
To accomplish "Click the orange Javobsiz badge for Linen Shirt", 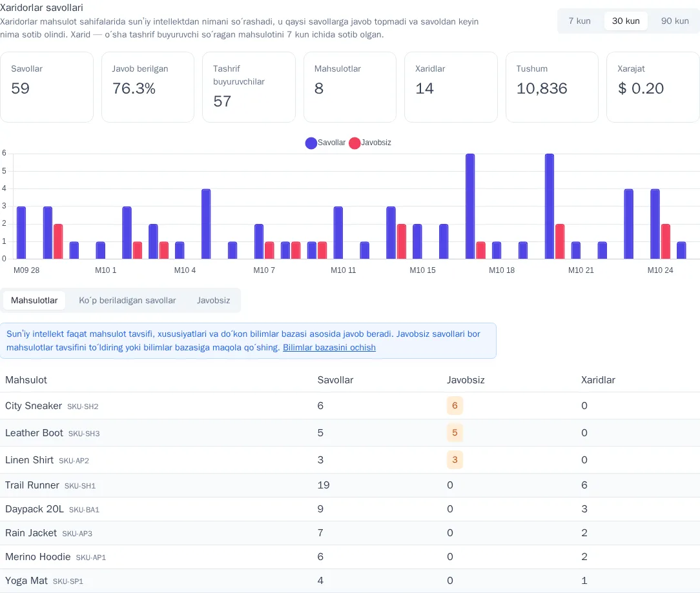I will pos(455,460).
